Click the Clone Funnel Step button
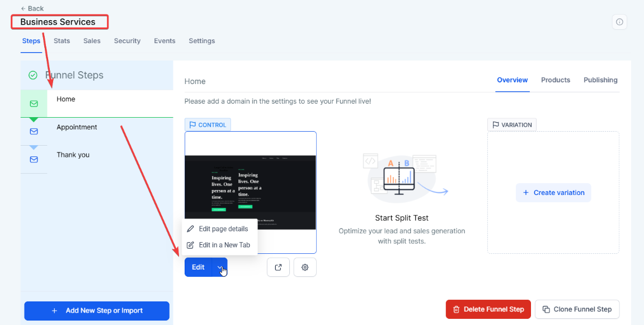 (x=577, y=309)
